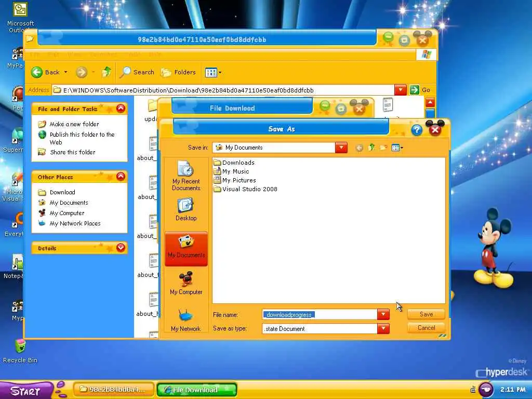Click the Forward arrow in Explorer toolbar
This screenshot has height=399, width=532.
click(x=82, y=72)
